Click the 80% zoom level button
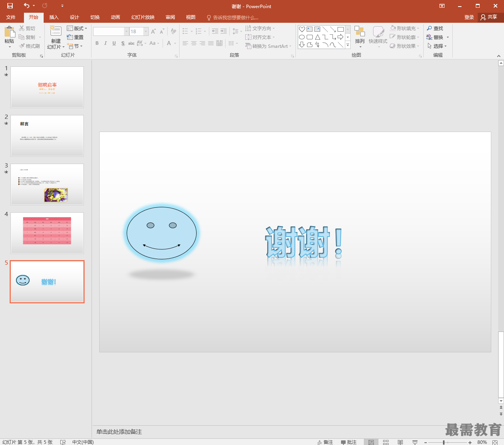 [482, 442]
